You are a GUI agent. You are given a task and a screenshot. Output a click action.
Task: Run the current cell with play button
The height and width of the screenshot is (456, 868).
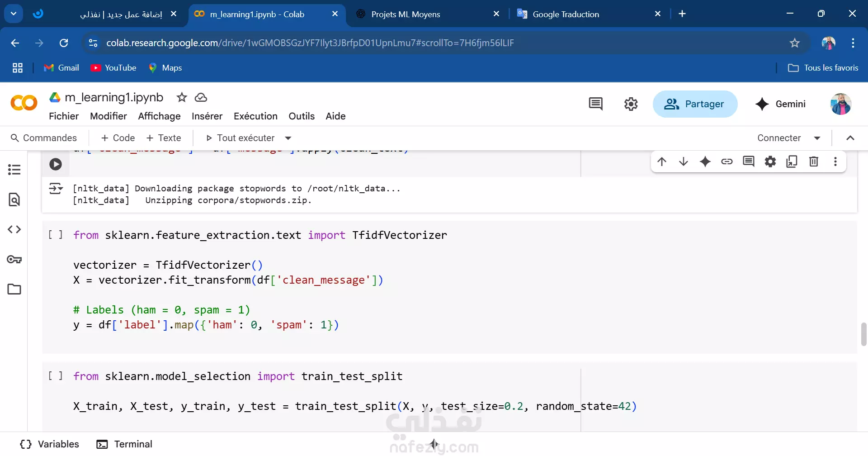pos(56,164)
